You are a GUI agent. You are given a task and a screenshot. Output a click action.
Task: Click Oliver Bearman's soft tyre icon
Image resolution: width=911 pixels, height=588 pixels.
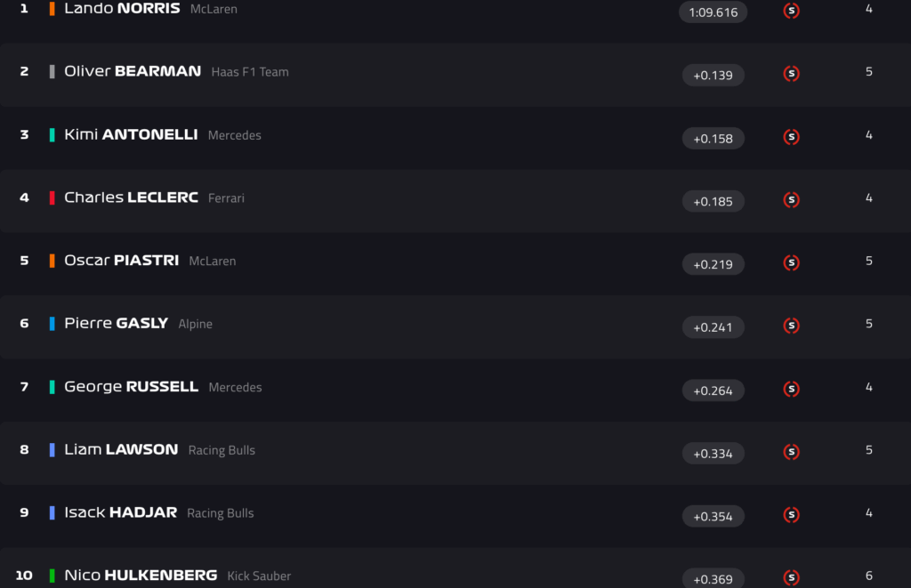[791, 74]
